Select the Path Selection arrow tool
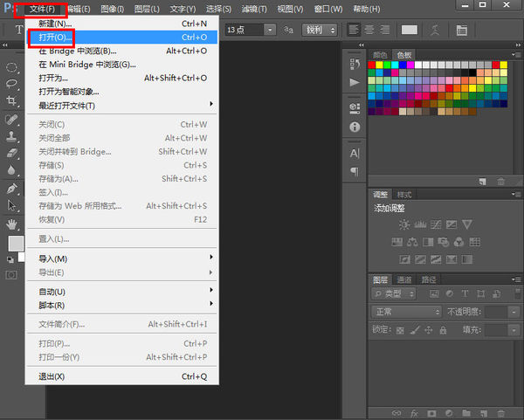Screen dimensions: 524x420 [x=11, y=205]
